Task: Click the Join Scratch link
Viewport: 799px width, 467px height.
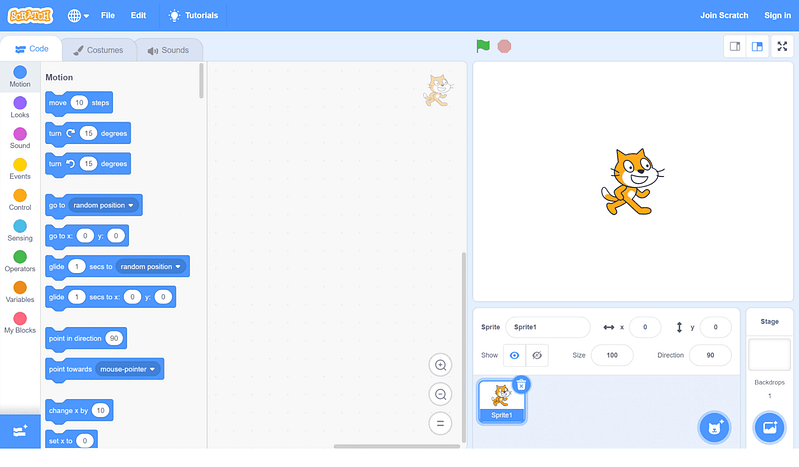Action: tap(723, 15)
